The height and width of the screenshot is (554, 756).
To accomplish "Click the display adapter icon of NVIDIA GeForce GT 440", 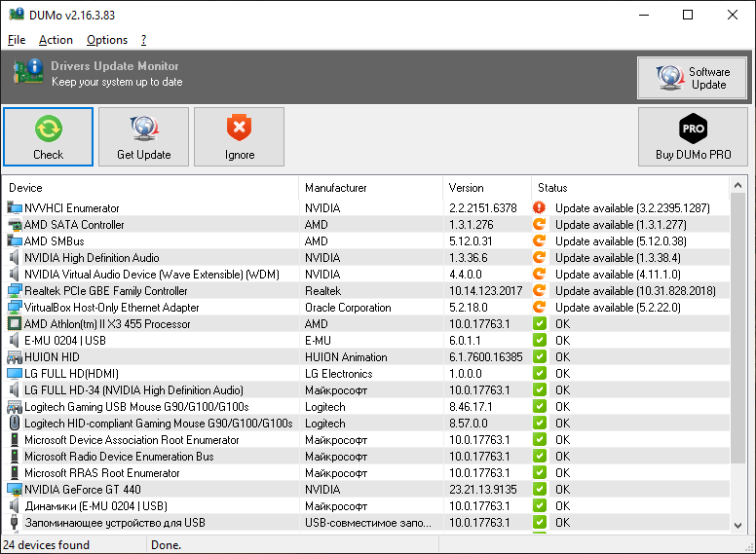I will click(15, 490).
